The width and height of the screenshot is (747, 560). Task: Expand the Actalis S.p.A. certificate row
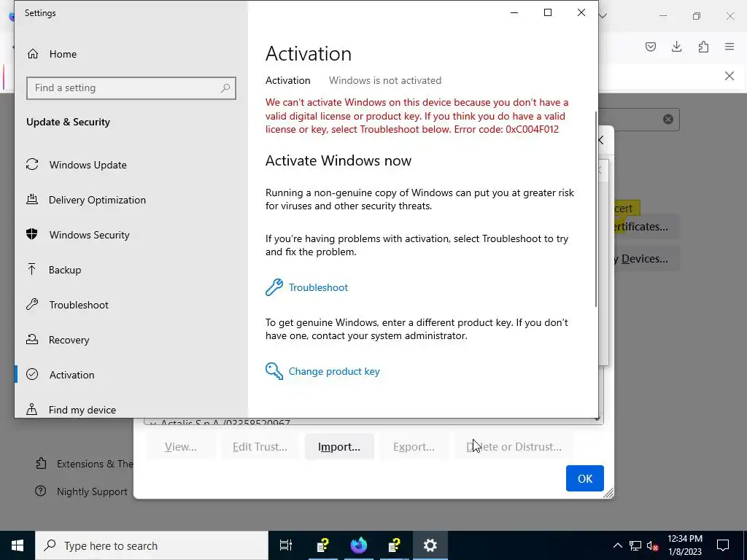(x=152, y=422)
